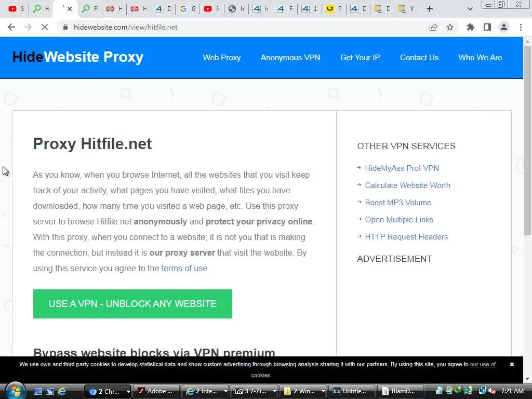Screen dimensions: 532x399
Task: Switch to the first YouTube tab
Action: click(16, 9)
